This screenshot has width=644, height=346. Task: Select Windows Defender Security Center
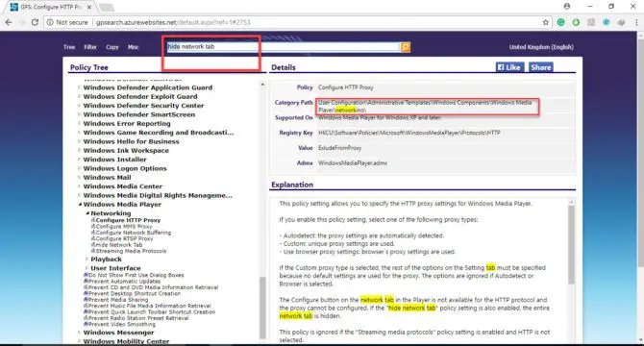[x=143, y=106]
